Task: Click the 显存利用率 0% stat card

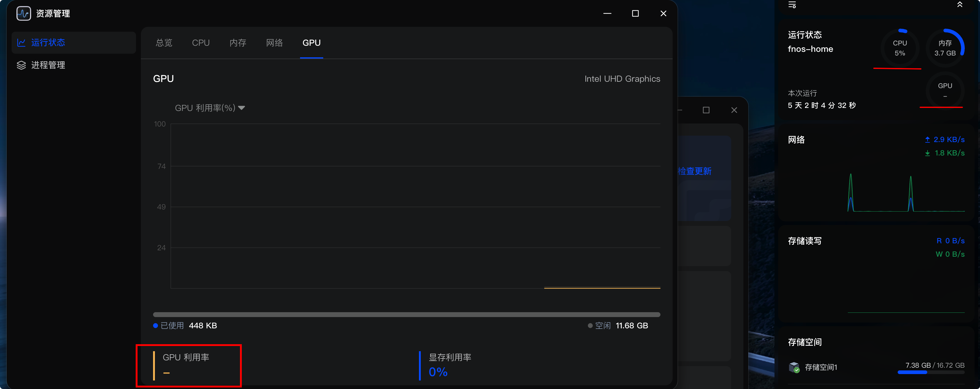Action: 446,366
